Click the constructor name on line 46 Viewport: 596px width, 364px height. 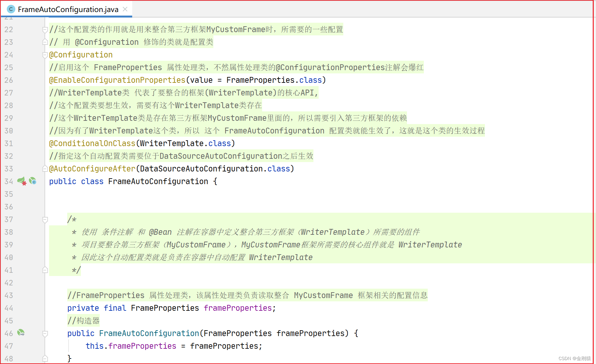[x=149, y=333]
